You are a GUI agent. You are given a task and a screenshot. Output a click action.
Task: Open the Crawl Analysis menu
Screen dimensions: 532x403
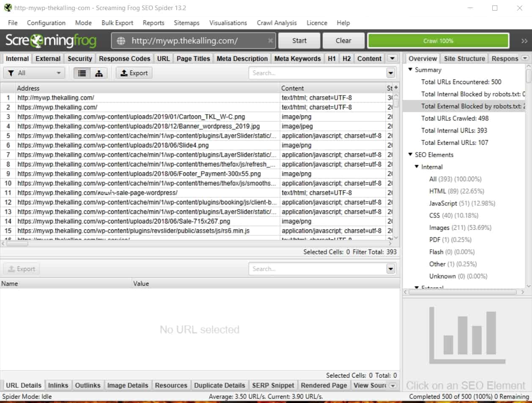pos(277,23)
